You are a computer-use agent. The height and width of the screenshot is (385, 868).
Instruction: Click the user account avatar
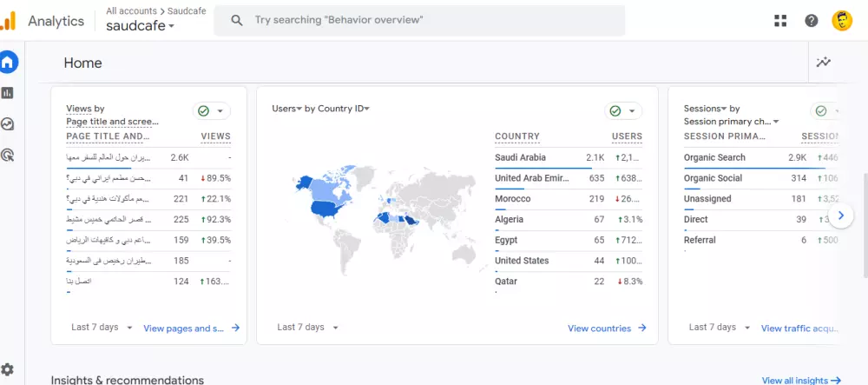pos(842,21)
